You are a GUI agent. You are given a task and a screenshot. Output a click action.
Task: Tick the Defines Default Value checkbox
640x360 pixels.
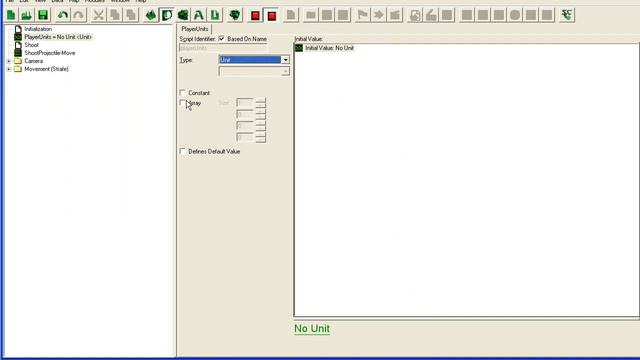point(182,151)
